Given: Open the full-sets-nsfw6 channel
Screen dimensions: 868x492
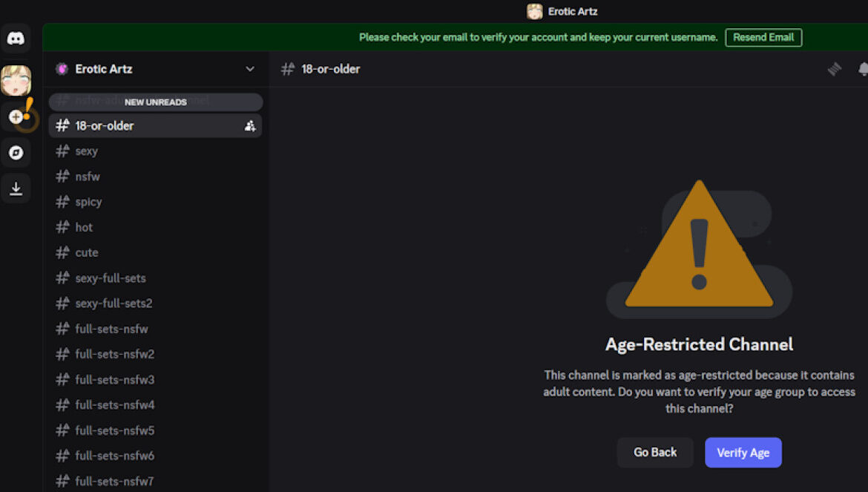Looking at the screenshot, I should click(x=156, y=456).
